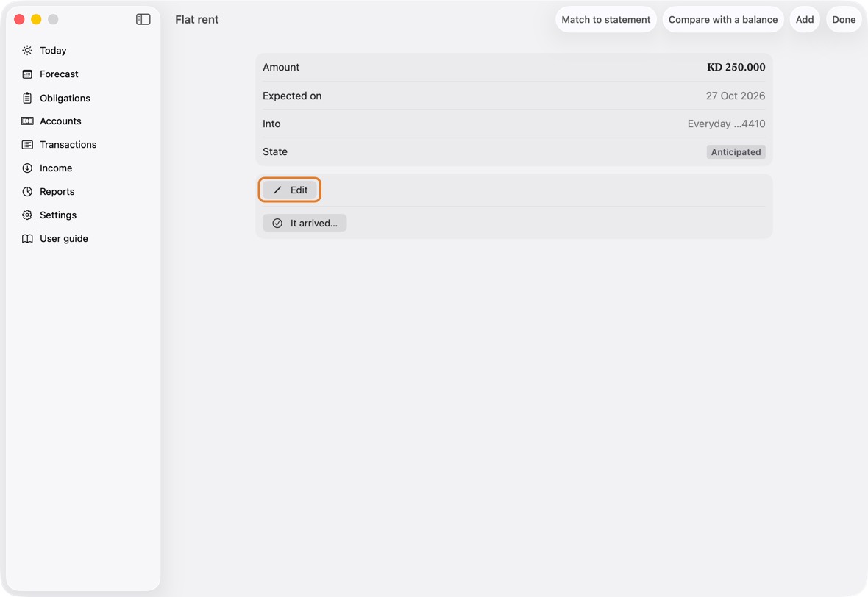Click the calendar icon beside Forecast

27,74
